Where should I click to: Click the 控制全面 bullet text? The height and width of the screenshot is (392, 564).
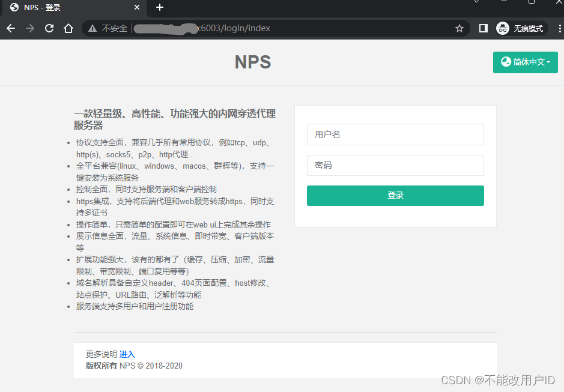coord(147,189)
